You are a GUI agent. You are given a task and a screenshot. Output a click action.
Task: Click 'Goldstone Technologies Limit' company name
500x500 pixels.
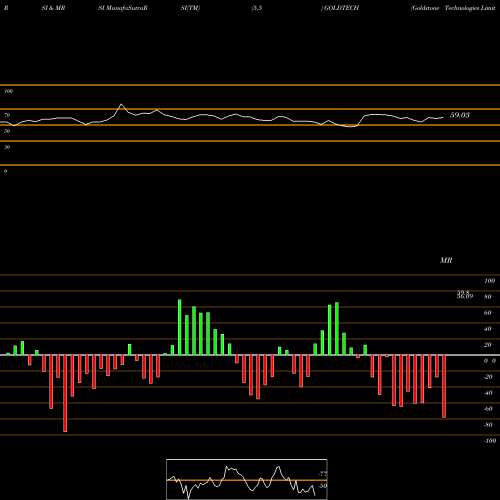point(453,8)
